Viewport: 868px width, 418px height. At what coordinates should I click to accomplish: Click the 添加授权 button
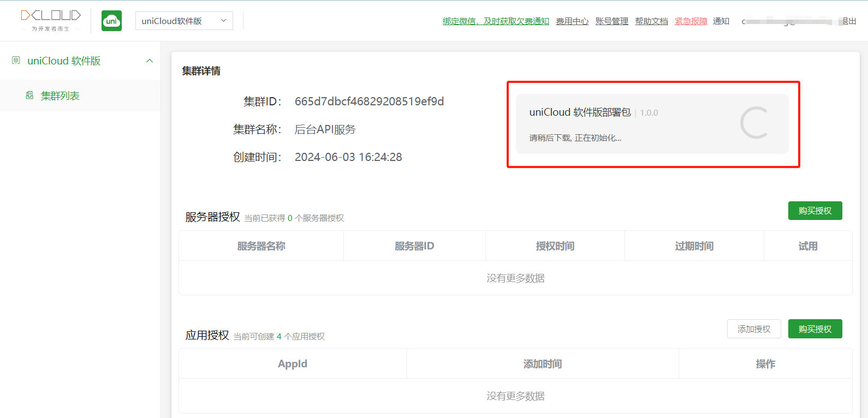pos(754,329)
